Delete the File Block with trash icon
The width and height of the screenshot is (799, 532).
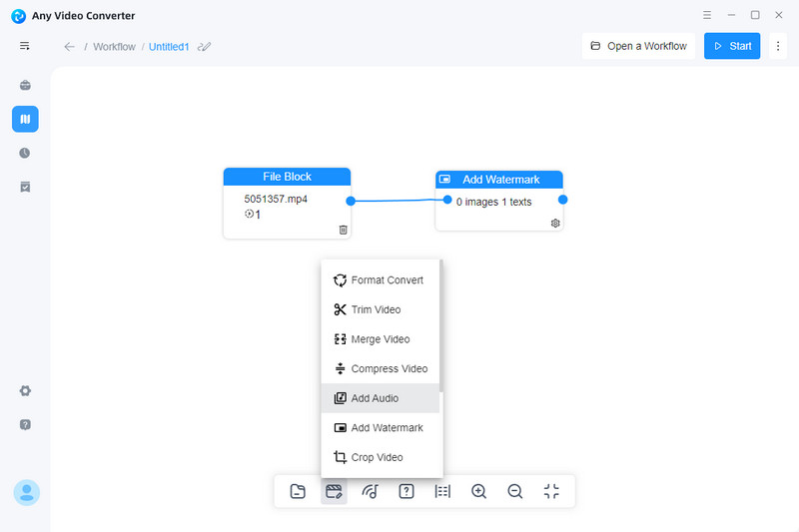click(344, 230)
